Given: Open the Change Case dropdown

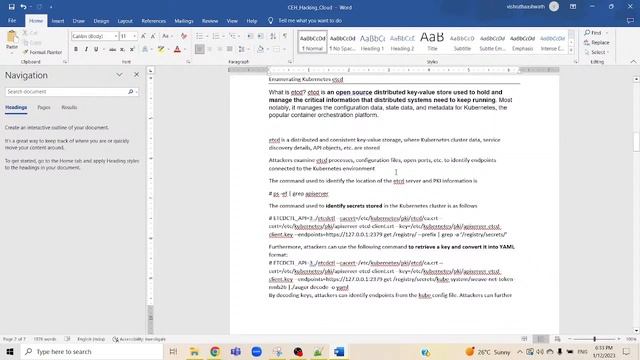Looking at the screenshot, I should [x=167, y=36].
